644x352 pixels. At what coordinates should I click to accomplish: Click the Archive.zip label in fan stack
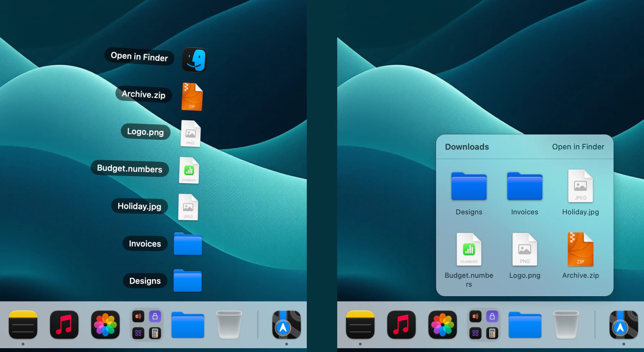coord(144,94)
